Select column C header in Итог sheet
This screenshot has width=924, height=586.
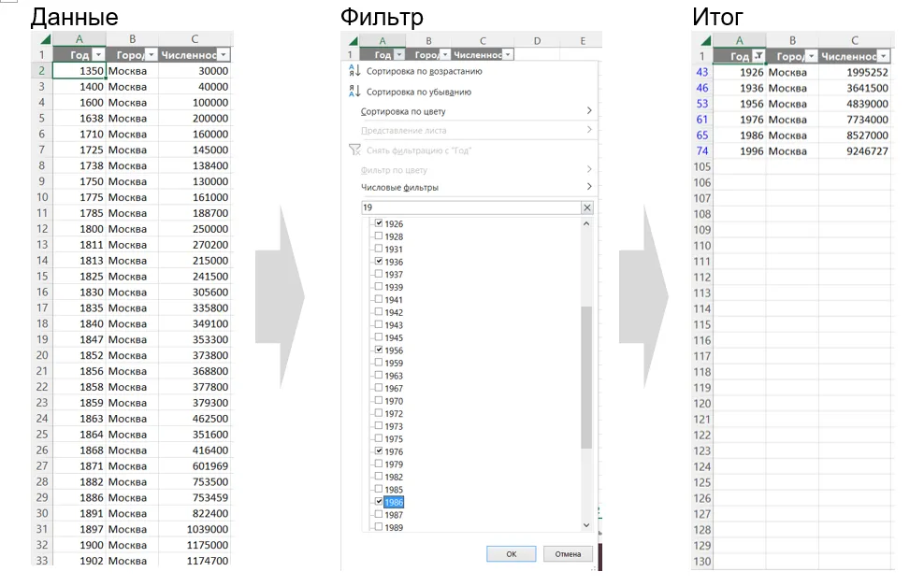pos(855,40)
